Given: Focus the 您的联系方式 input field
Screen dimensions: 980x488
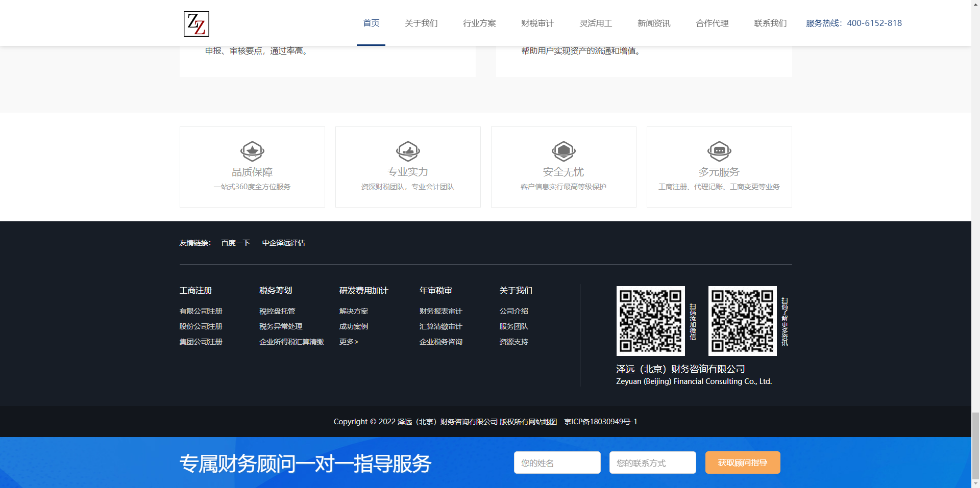Looking at the screenshot, I should click(652, 463).
